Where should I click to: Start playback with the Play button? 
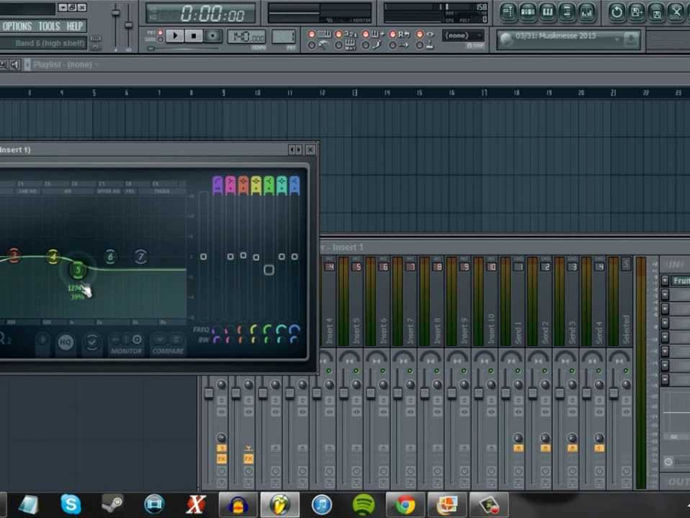tap(175, 36)
